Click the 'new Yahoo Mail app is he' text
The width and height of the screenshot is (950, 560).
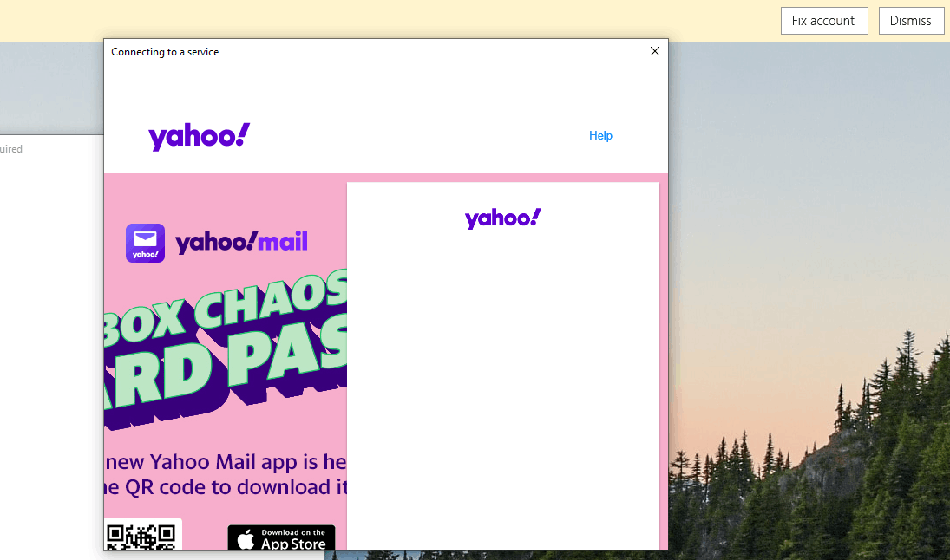click(226, 462)
